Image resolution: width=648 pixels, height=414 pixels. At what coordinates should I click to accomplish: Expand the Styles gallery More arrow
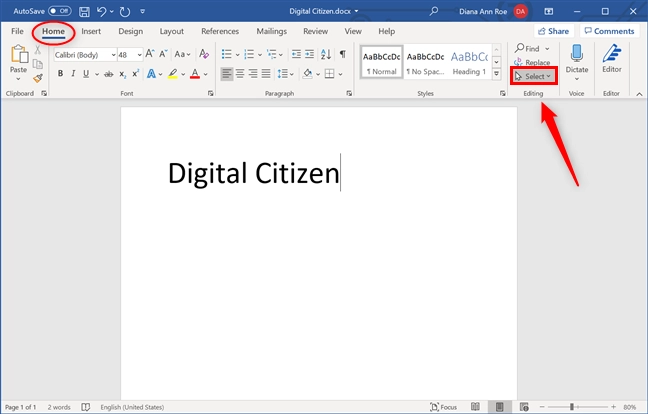pyautogui.click(x=497, y=74)
